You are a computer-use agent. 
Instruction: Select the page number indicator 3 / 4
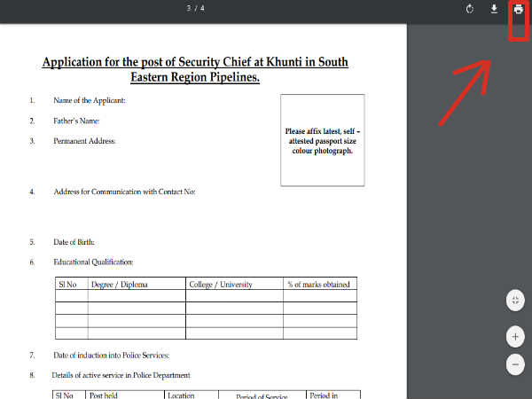click(x=195, y=8)
